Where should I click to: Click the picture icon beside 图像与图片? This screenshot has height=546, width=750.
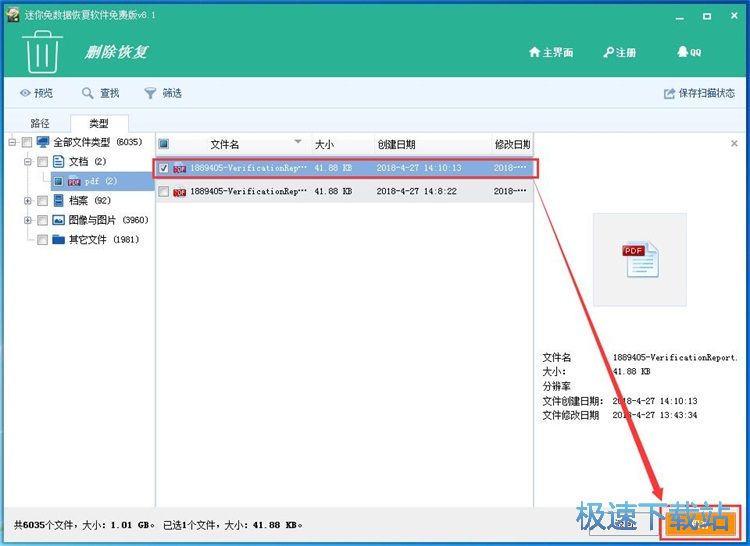pos(58,219)
